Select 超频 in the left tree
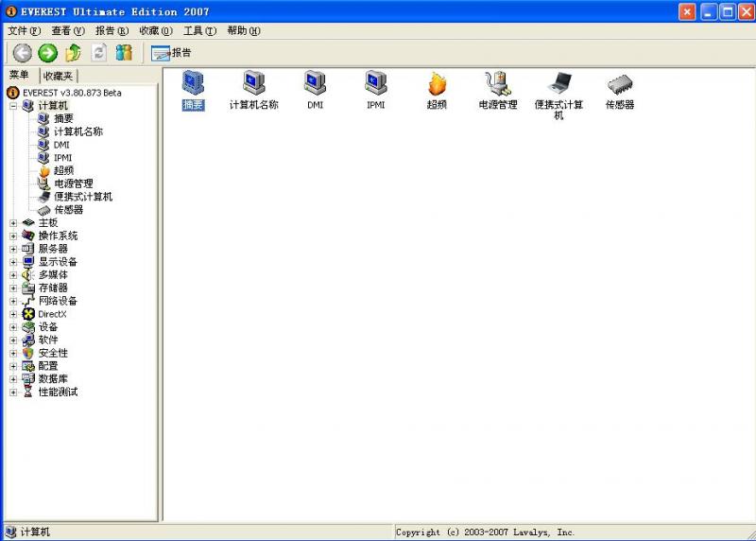The height and width of the screenshot is (541, 756). tap(63, 171)
